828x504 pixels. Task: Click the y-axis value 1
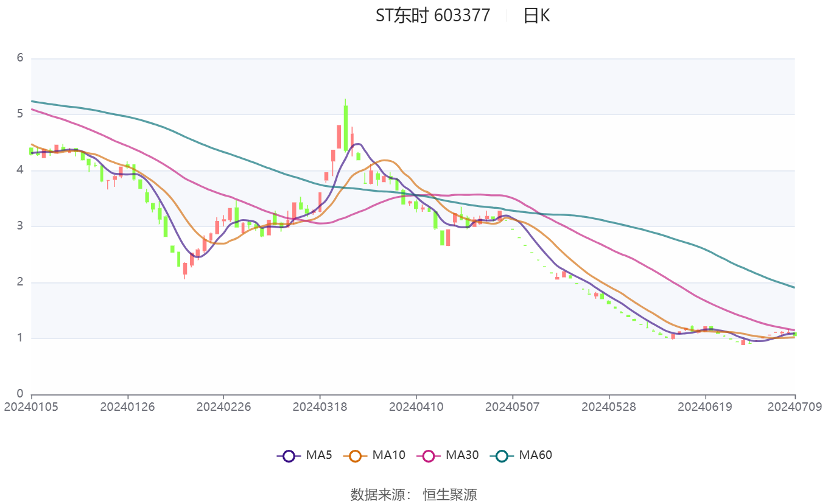point(20,338)
